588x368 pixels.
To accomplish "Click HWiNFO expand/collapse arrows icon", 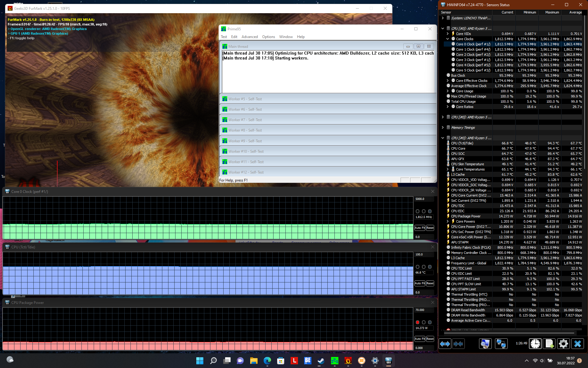I will pyautogui.click(x=445, y=344).
